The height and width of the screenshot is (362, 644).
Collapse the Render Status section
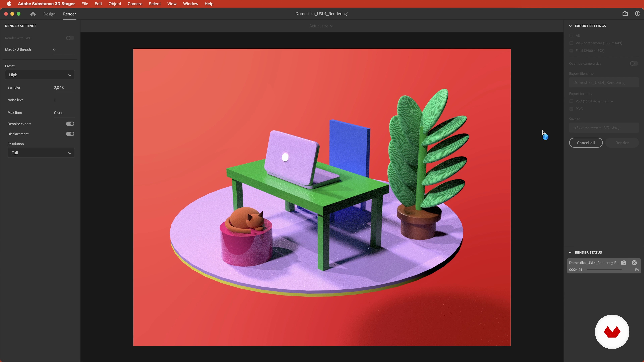[x=570, y=253]
